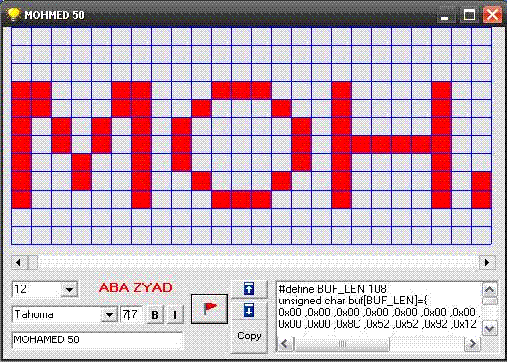This screenshot has width=507, height=362.
Task: Toggle the Italic (I) font button
Action: (x=175, y=315)
